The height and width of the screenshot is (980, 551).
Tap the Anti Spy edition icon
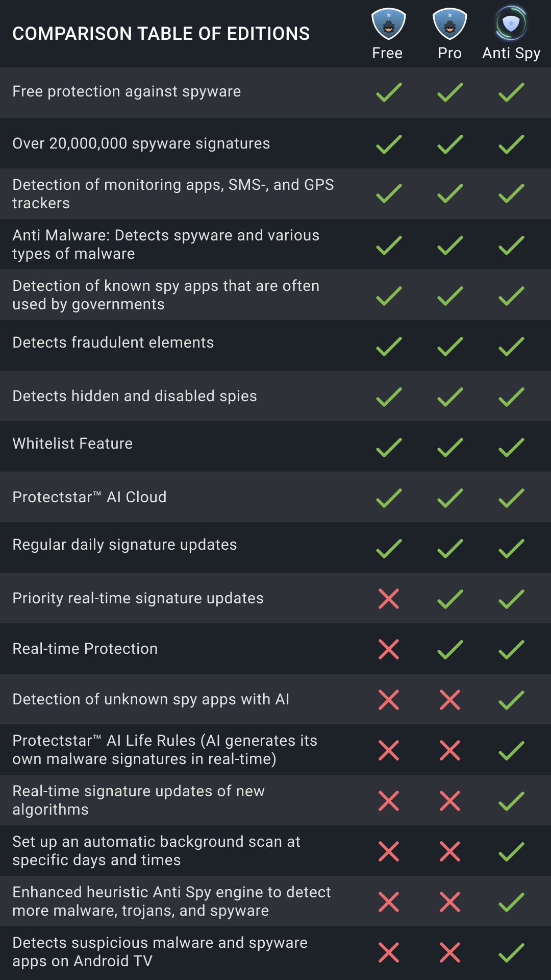coord(511,23)
